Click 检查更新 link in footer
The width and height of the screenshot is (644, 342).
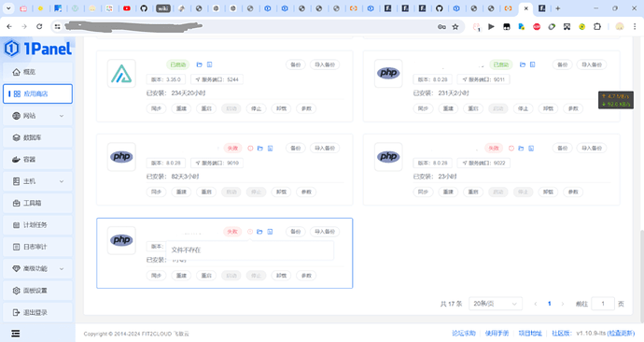[x=621, y=334]
